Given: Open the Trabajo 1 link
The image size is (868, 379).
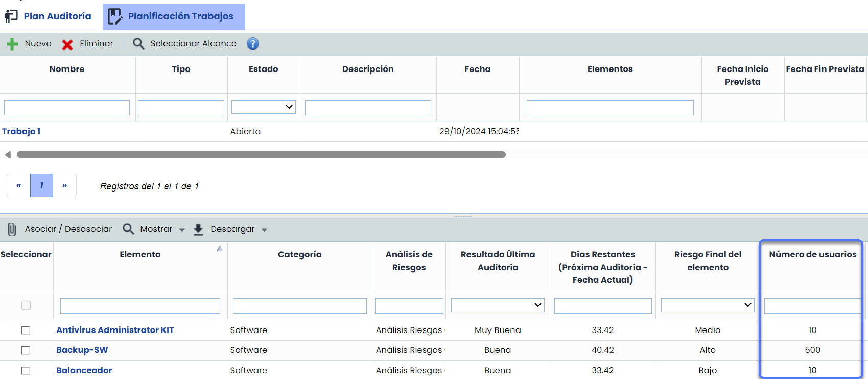Looking at the screenshot, I should (x=21, y=132).
